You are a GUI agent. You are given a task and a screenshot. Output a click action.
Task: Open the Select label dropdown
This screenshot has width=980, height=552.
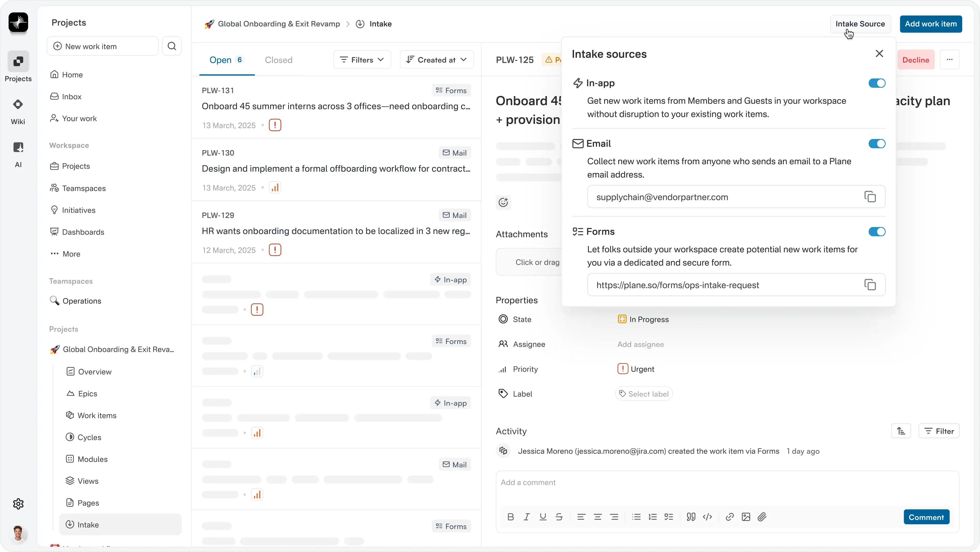click(643, 394)
